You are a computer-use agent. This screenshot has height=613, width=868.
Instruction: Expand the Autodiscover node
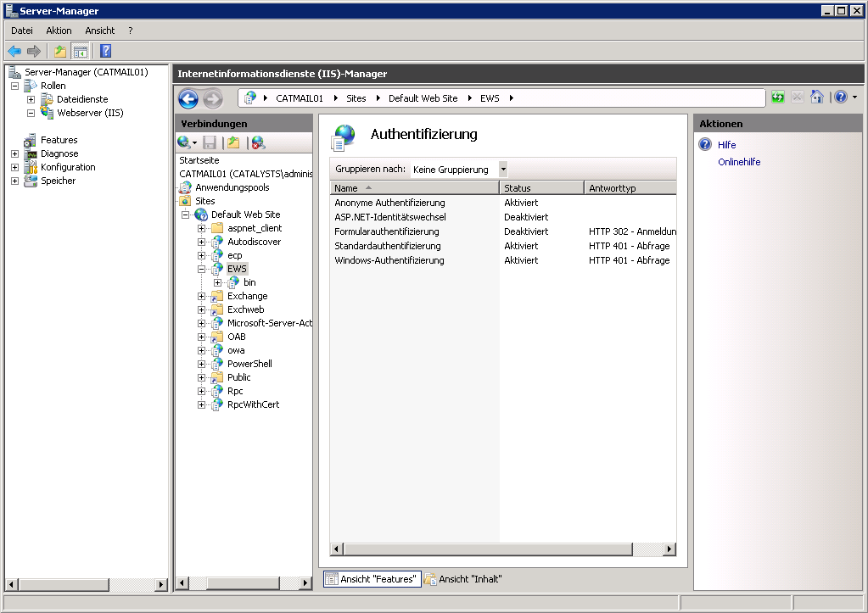pos(202,242)
